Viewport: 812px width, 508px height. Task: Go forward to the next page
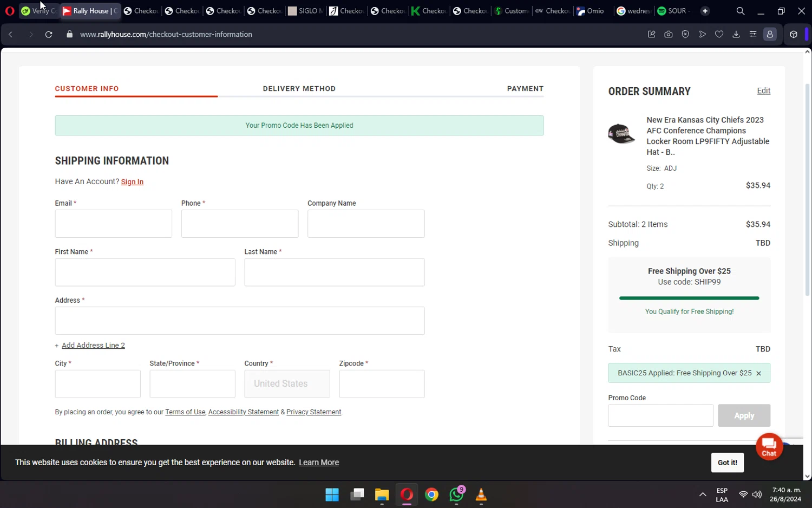point(30,34)
